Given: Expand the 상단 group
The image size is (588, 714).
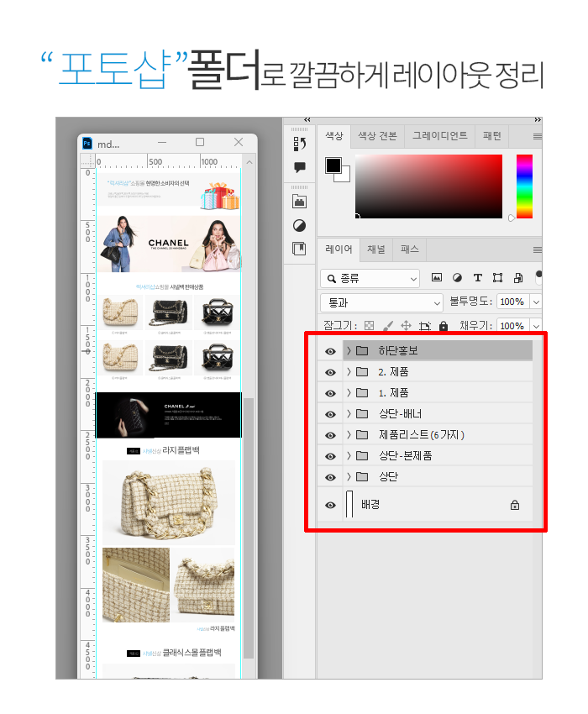Looking at the screenshot, I should (x=349, y=477).
